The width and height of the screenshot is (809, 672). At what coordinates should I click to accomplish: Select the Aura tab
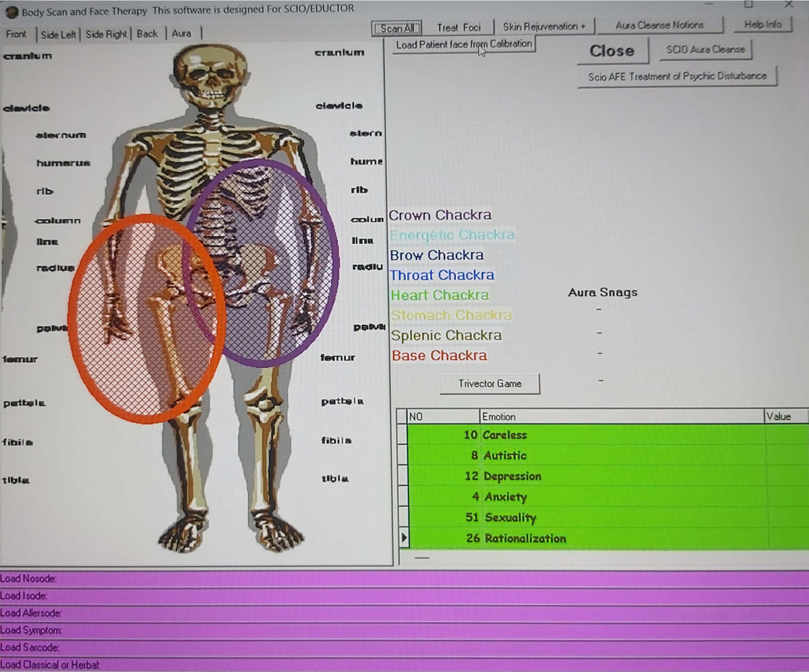click(x=181, y=34)
